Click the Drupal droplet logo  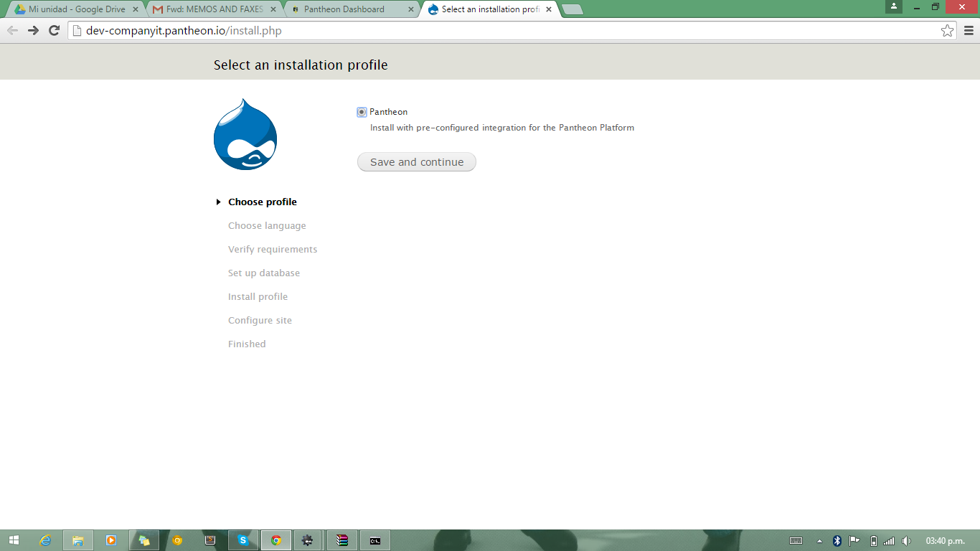click(245, 135)
